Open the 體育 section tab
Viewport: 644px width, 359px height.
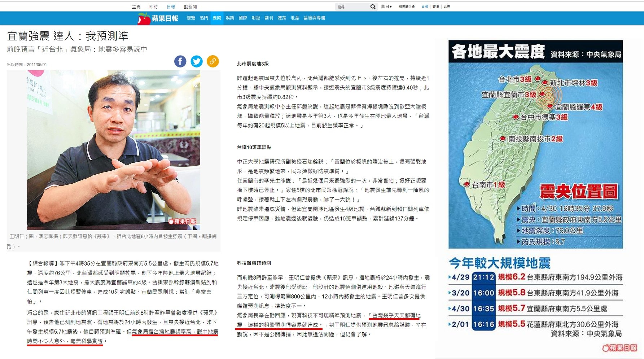coord(282,18)
